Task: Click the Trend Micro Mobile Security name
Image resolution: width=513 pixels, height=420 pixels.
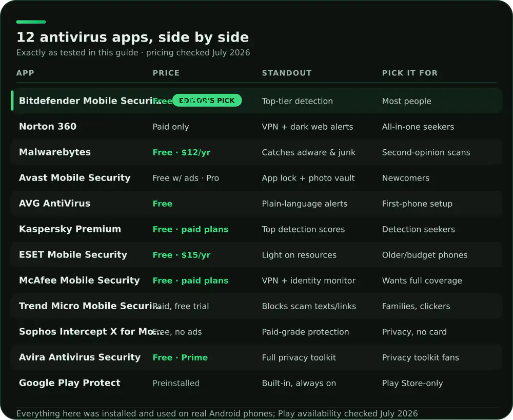Action: (x=90, y=306)
